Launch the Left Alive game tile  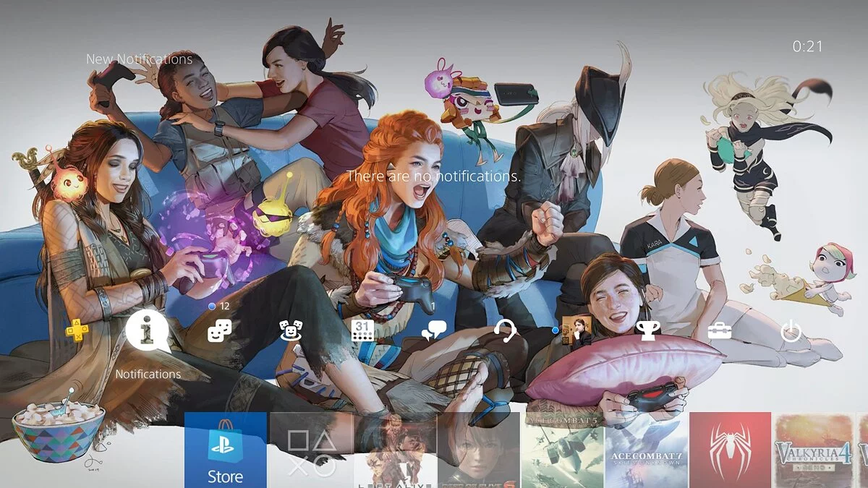(396, 450)
